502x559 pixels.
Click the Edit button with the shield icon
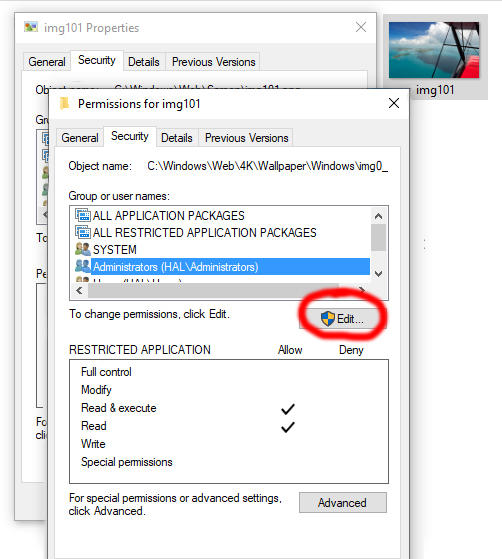343,319
